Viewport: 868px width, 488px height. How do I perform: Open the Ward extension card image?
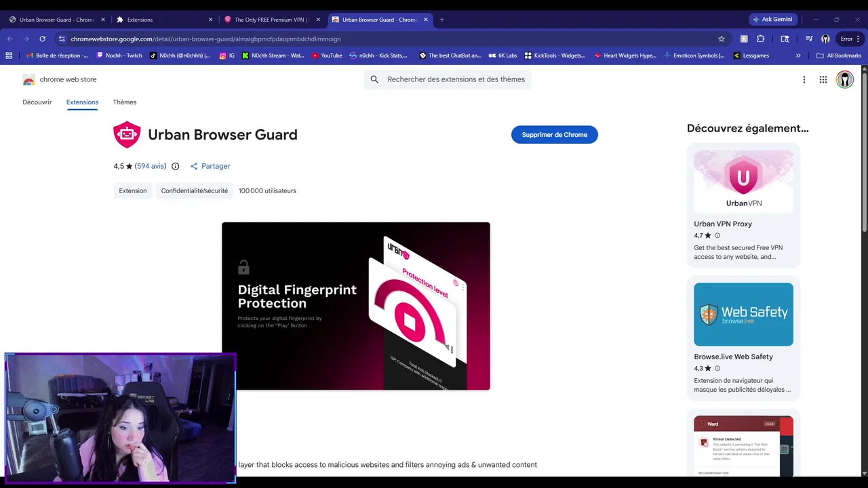click(x=743, y=445)
